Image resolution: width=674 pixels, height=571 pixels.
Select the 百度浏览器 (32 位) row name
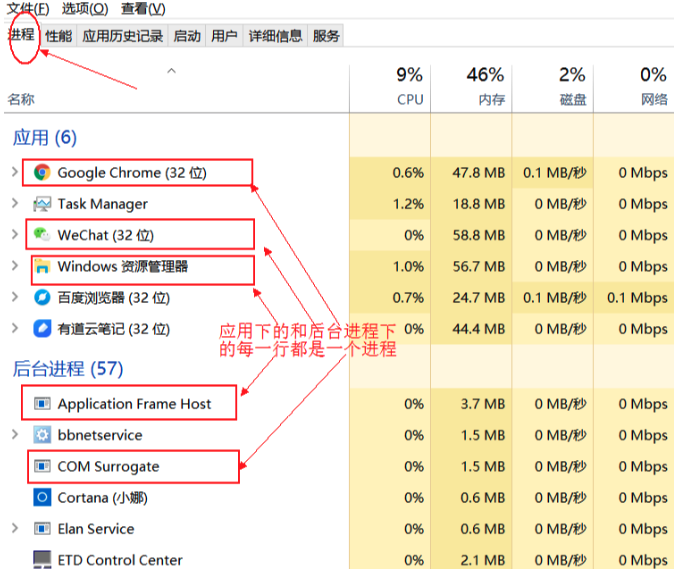[x=113, y=298]
